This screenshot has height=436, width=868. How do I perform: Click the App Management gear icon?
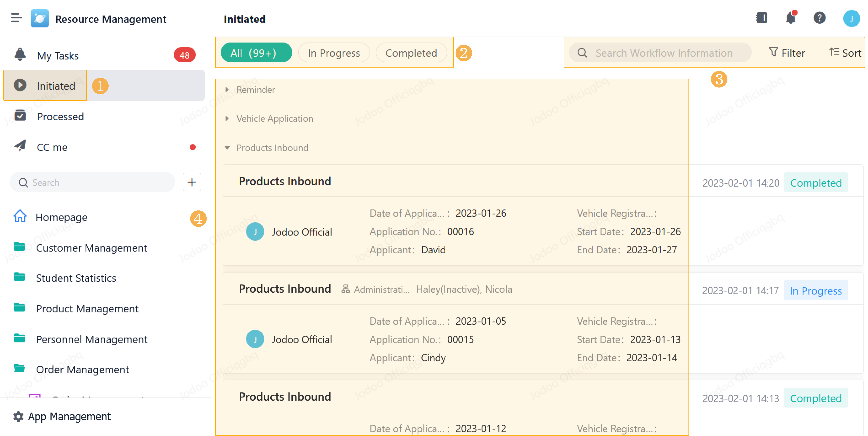tap(19, 417)
